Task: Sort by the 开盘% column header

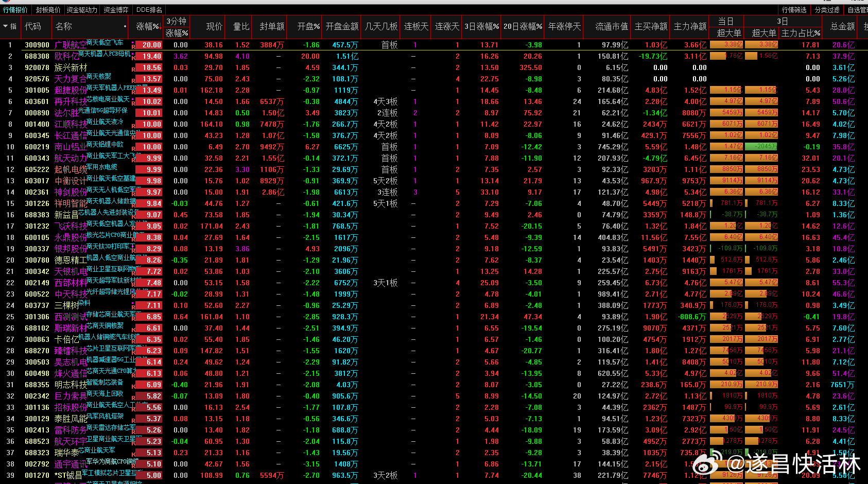Action: (x=308, y=26)
